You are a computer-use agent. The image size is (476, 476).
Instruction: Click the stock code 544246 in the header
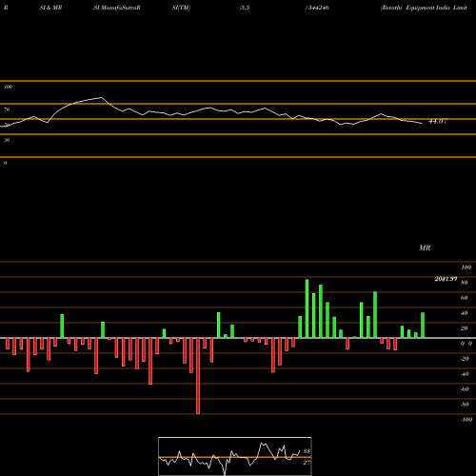pos(318,8)
